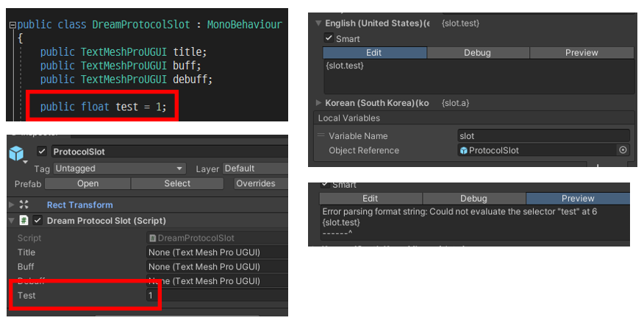The height and width of the screenshot is (326, 644).
Task: Toggle the ProtocolSlot active checkbox
Action: (x=42, y=152)
